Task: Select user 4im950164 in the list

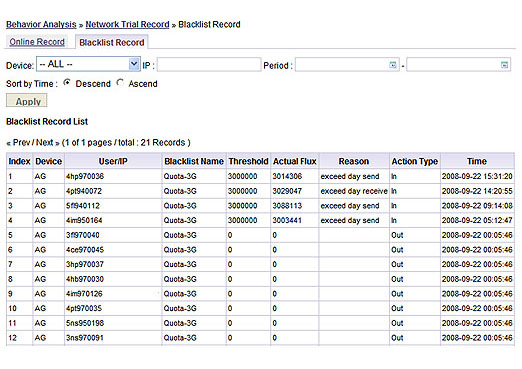Action: tap(84, 220)
